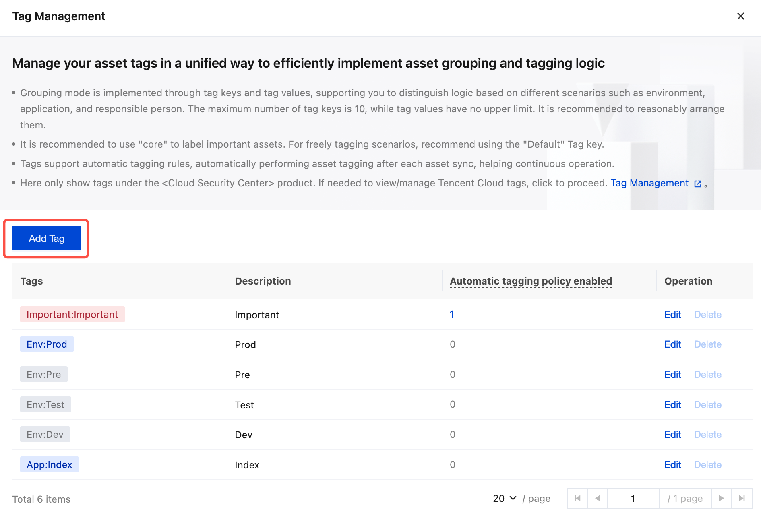
Task: Click the Automatic tagging policy enabled header
Action: 531,281
